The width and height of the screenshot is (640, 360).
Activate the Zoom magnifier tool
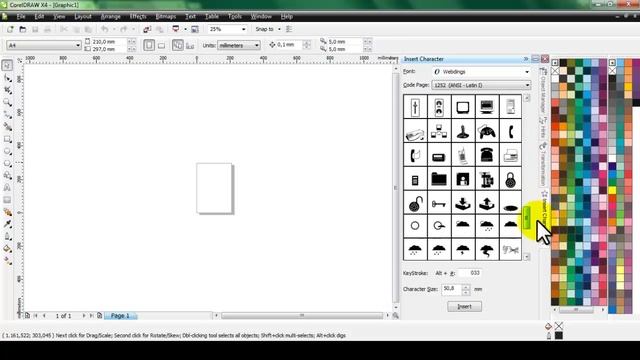(7, 102)
